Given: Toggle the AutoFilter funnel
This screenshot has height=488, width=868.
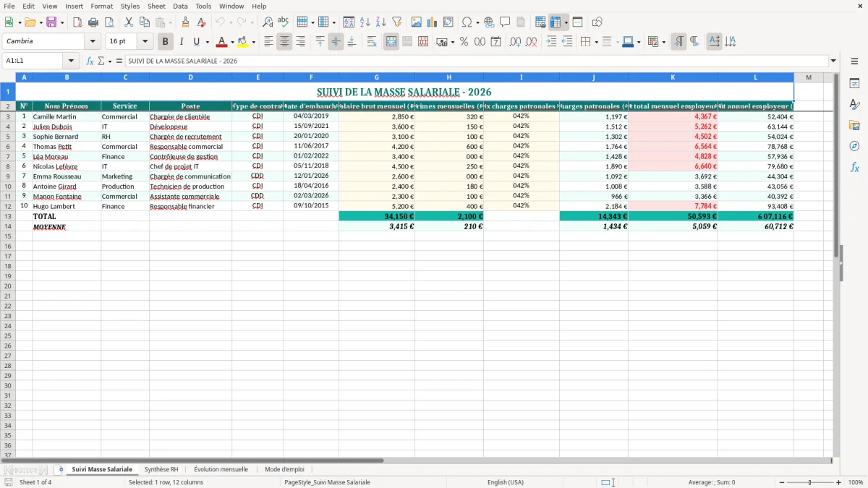Looking at the screenshot, I should (x=397, y=22).
